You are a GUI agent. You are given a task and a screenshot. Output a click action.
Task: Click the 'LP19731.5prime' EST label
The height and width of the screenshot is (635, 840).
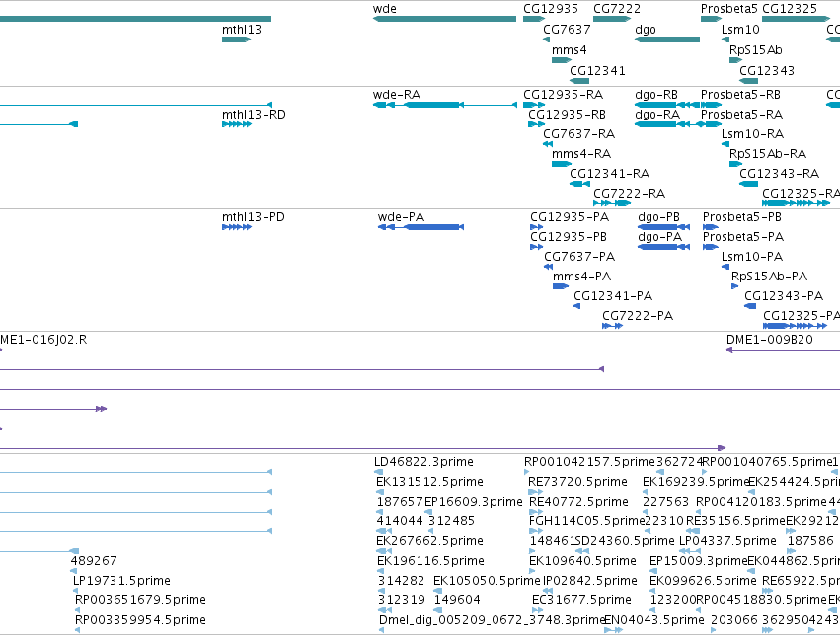tap(121, 581)
